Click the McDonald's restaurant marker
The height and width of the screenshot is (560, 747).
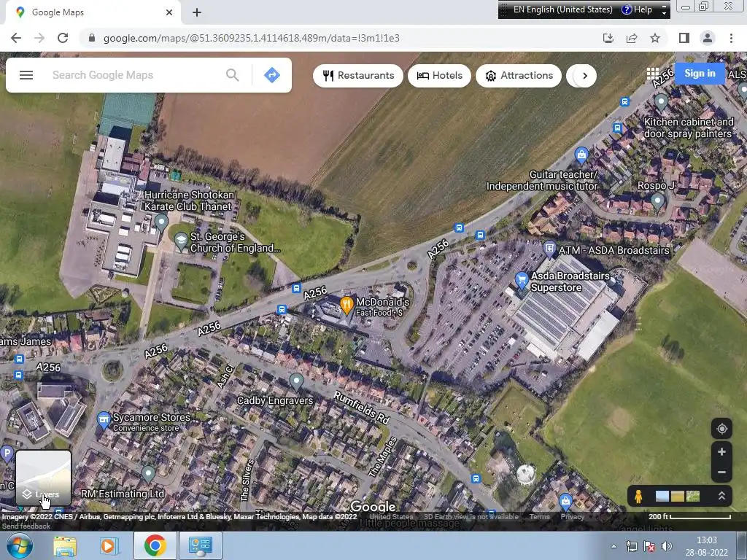pyautogui.click(x=347, y=306)
